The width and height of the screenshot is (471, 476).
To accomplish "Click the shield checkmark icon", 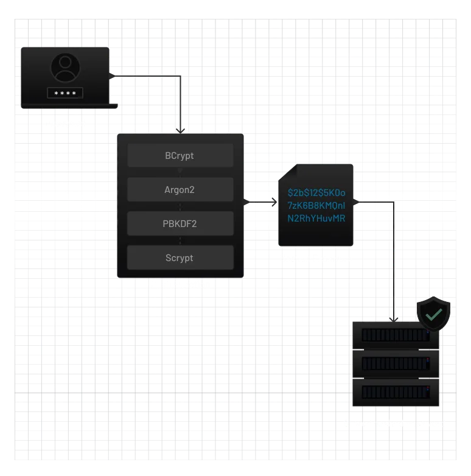I will (x=433, y=315).
